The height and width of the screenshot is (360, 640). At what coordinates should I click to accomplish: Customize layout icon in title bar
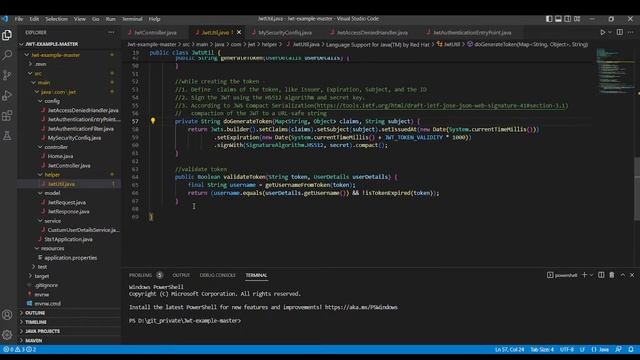point(577,19)
